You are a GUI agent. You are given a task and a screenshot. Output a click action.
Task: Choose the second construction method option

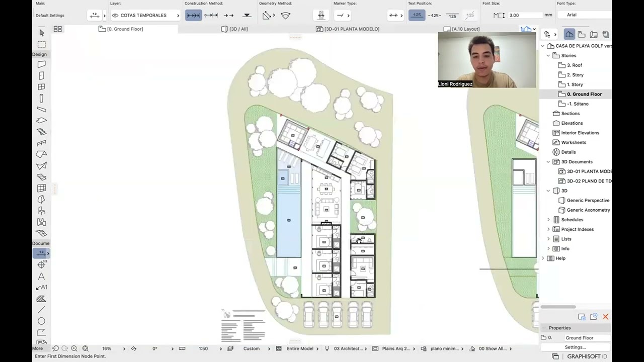click(211, 16)
